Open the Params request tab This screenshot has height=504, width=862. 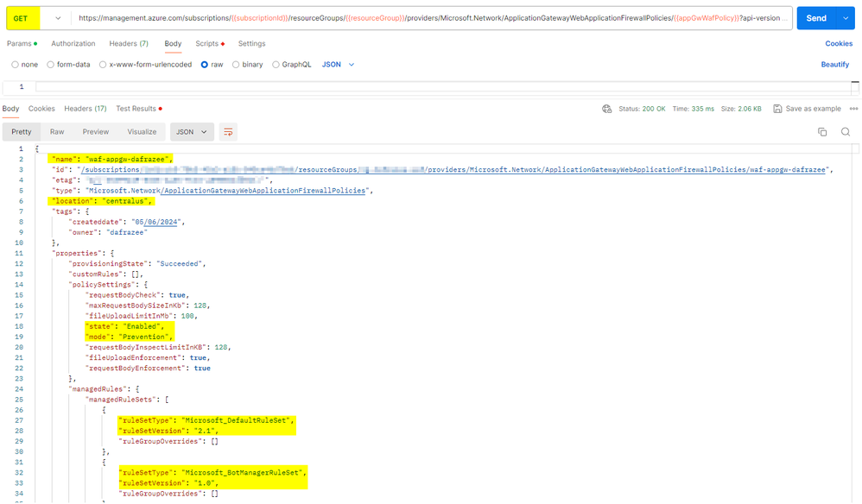point(22,43)
